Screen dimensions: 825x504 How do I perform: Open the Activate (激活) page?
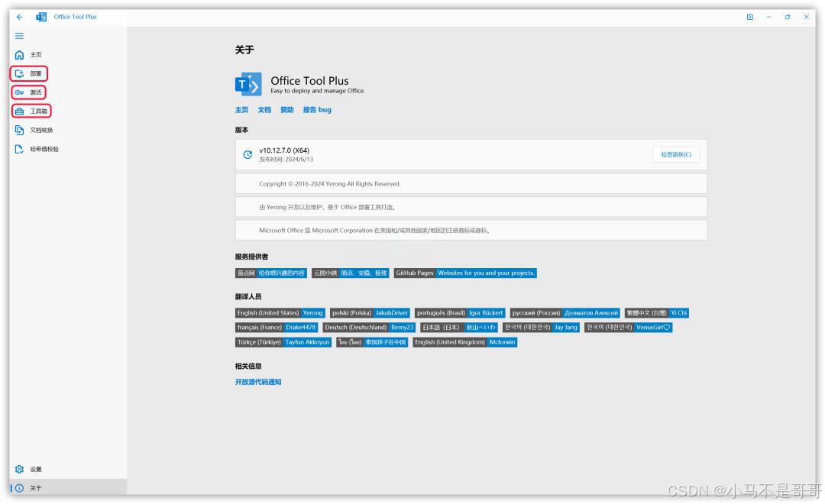(x=68, y=92)
